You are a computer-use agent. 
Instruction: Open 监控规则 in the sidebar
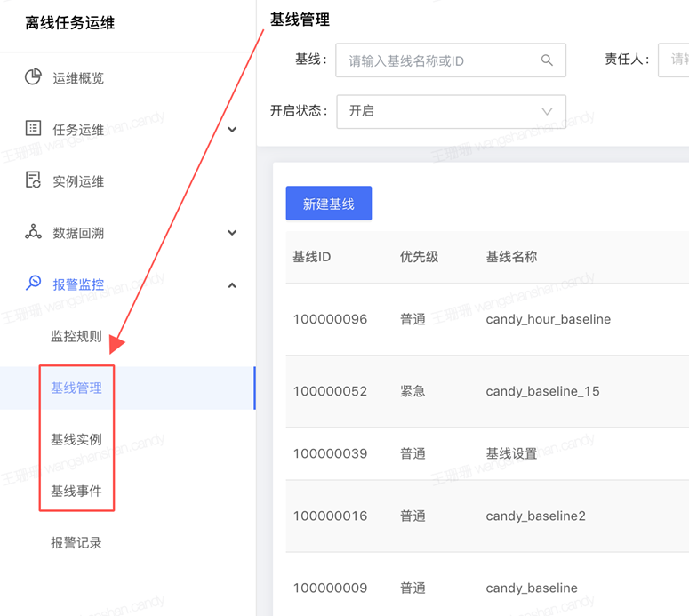point(76,337)
